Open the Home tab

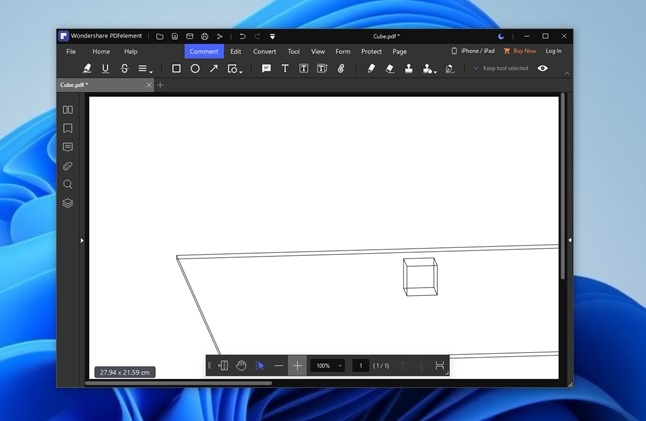pyautogui.click(x=101, y=51)
